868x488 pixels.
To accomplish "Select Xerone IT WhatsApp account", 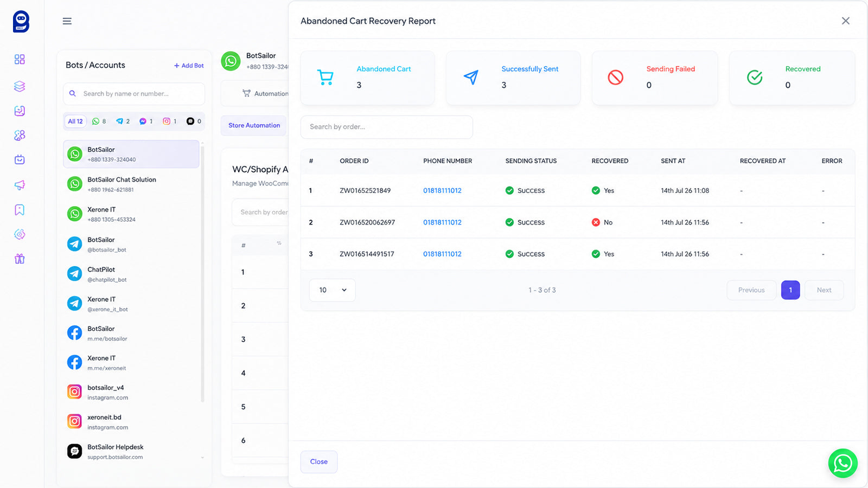I will [131, 214].
